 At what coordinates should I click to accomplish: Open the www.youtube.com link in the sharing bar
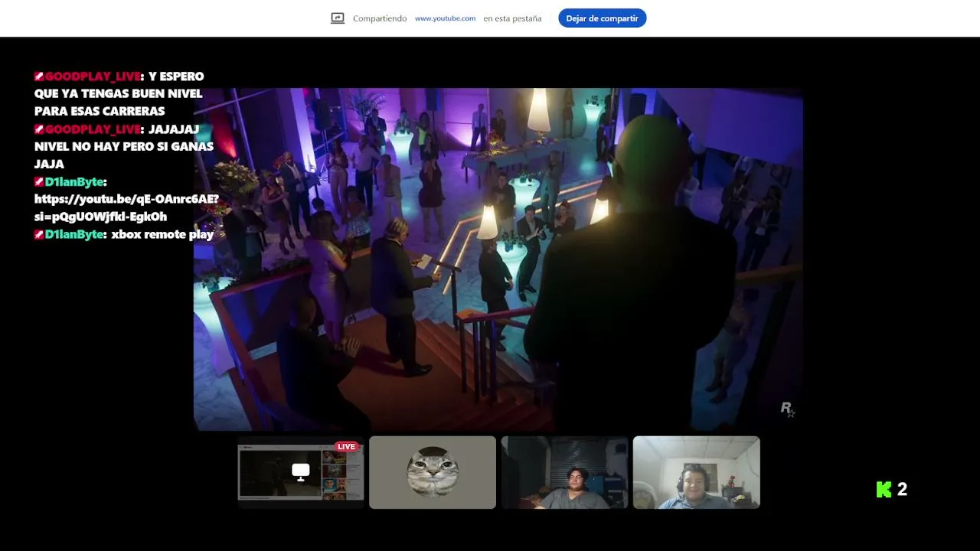click(x=445, y=18)
